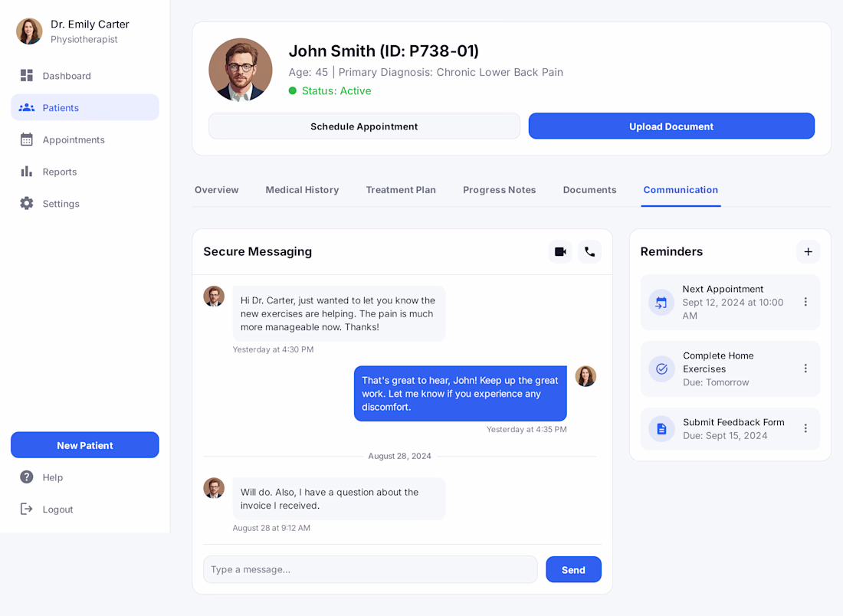Click the Status: Active indicator text
The width and height of the screenshot is (843, 616).
coord(336,91)
